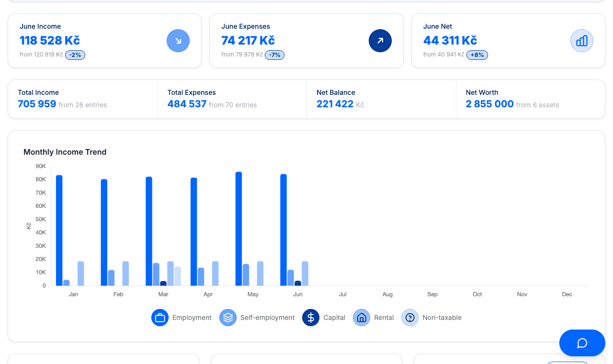Click the 'from 79 878 Kč' text

point(242,55)
